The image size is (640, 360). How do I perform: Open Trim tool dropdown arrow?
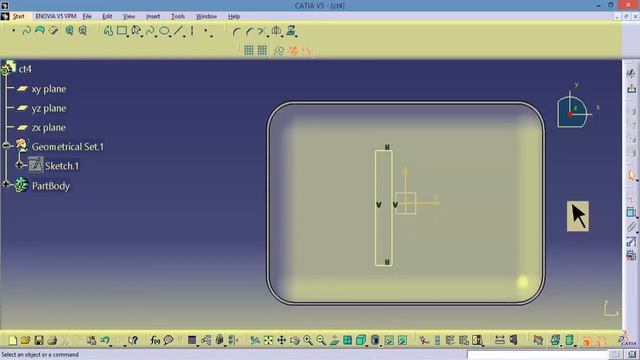click(268, 36)
